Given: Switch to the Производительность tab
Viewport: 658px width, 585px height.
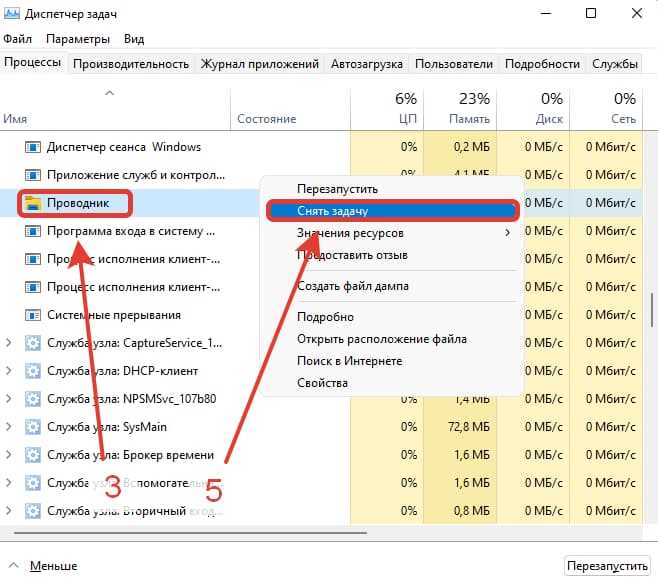Looking at the screenshot, I should click(131, 64).
